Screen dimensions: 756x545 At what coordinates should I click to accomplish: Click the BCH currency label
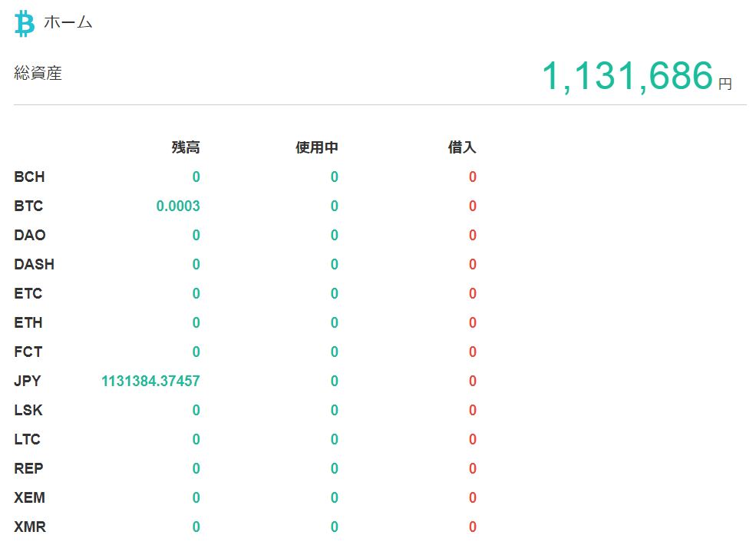tap(29, 177)
